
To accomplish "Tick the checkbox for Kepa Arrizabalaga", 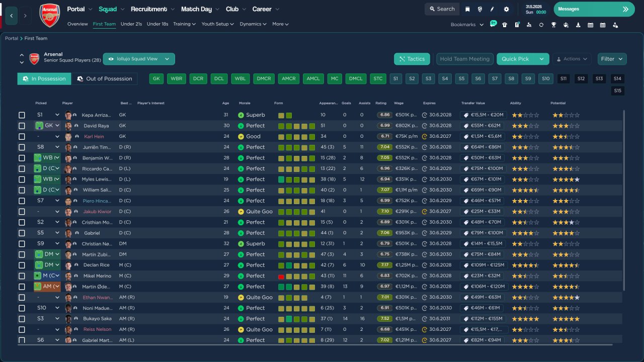I will pos(22,115).
